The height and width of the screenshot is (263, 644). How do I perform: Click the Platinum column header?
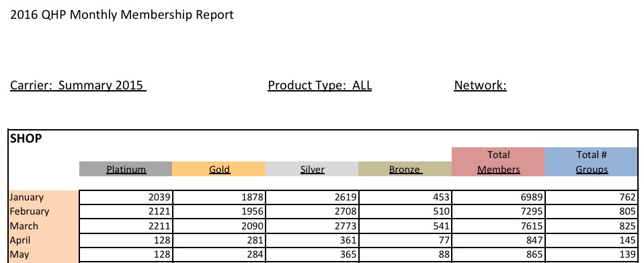coord(126,169)
